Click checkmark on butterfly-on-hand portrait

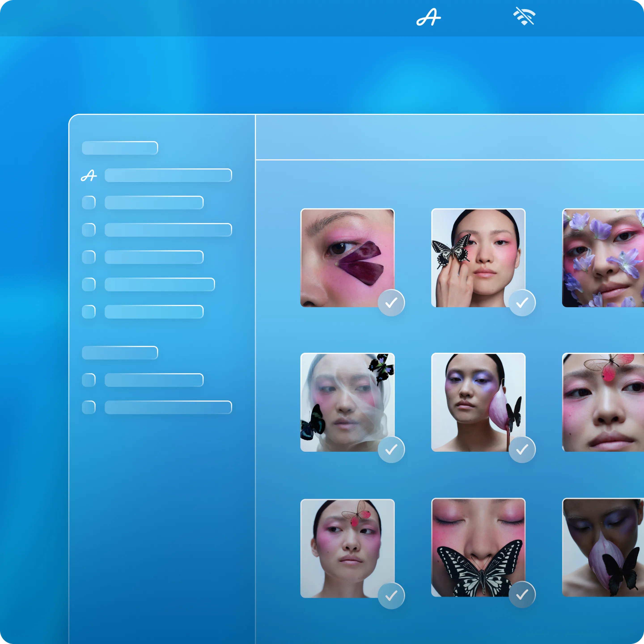[x=522, y=303]
